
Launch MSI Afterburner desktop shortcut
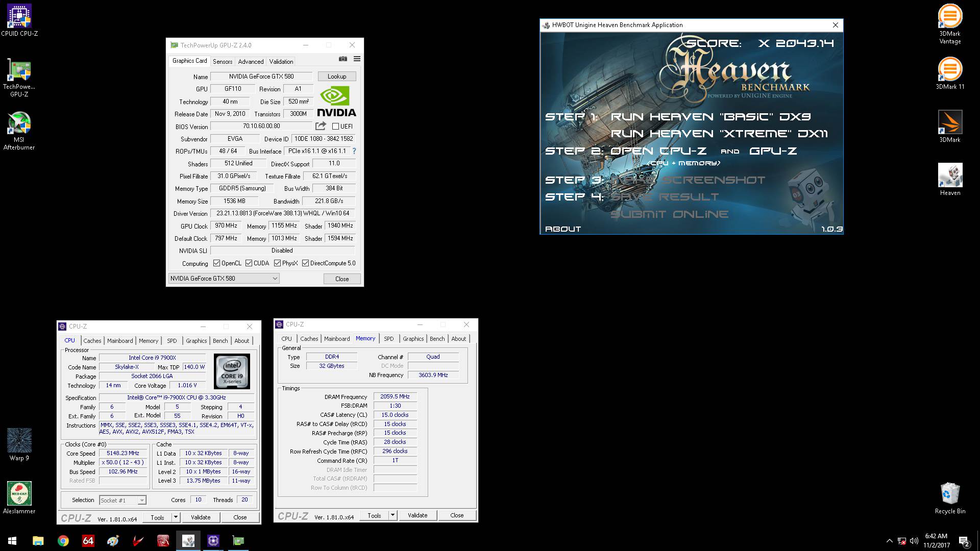click(19, 131)
